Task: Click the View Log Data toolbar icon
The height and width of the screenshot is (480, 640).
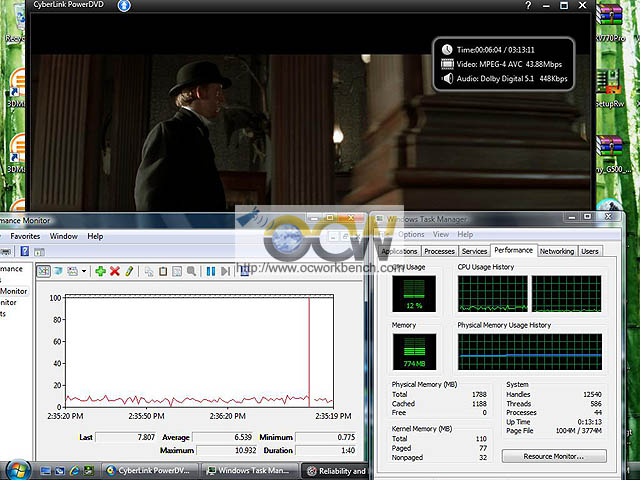Action: (58, 271)
